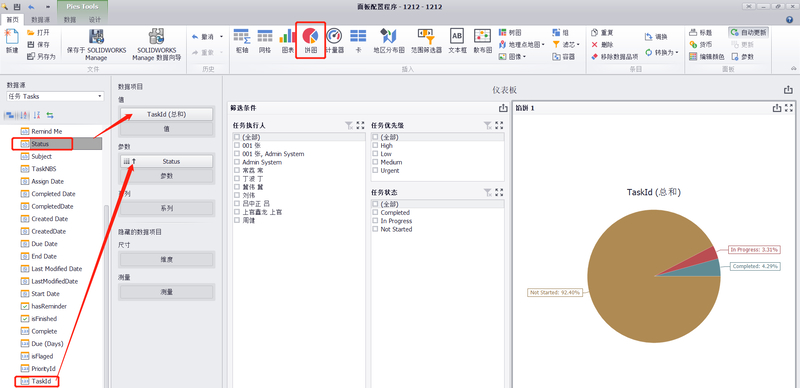The height and width of the screenshot is (388, 800).
Task: Insert a 卡 card item
Action: coord(358,41)
